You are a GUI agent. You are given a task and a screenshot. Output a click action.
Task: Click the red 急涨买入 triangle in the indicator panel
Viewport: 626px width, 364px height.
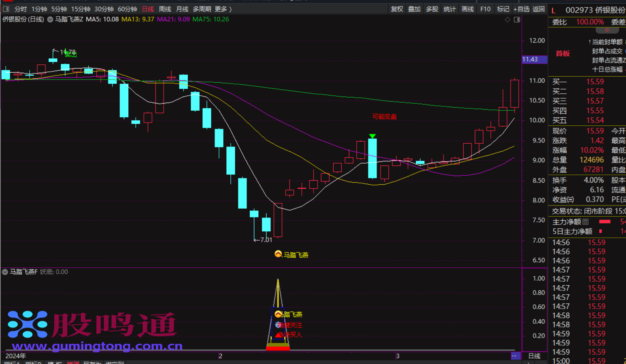279,335
